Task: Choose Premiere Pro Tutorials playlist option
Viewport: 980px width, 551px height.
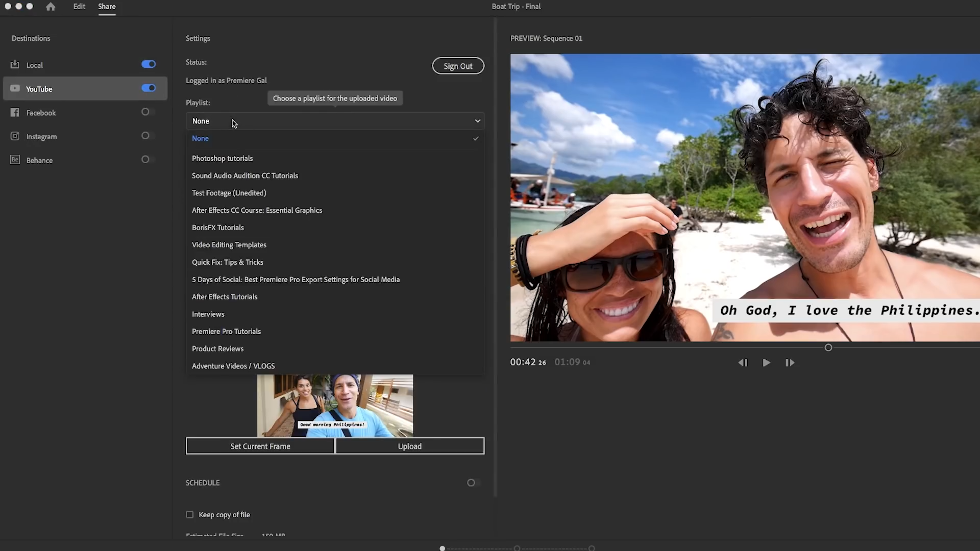Action: pyautogui.click(x=226, y=332)
